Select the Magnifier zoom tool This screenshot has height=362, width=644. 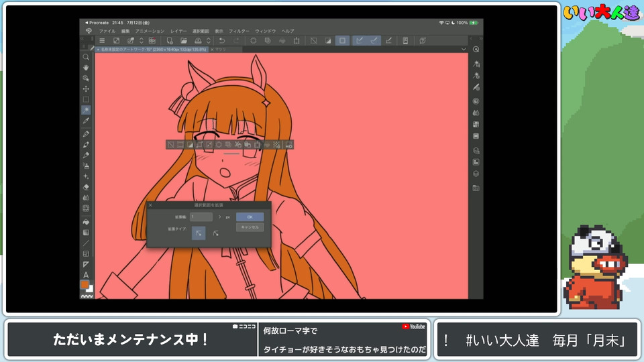click(86, 57)
